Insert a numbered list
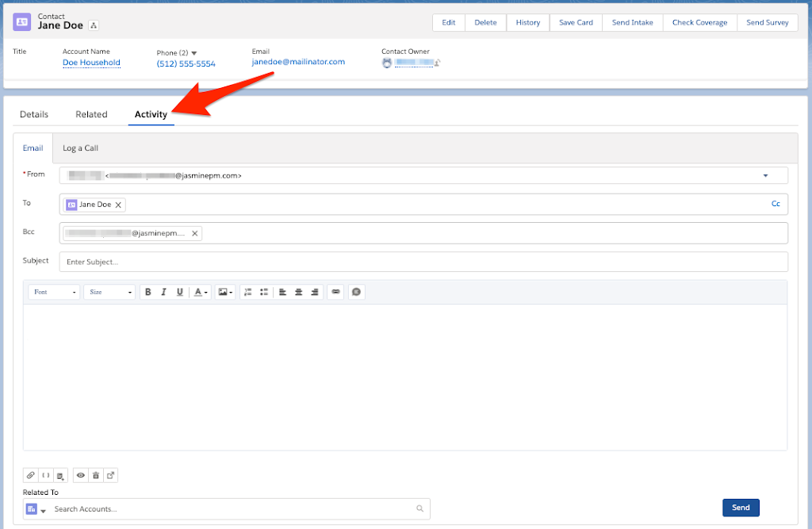 point(247,292)
